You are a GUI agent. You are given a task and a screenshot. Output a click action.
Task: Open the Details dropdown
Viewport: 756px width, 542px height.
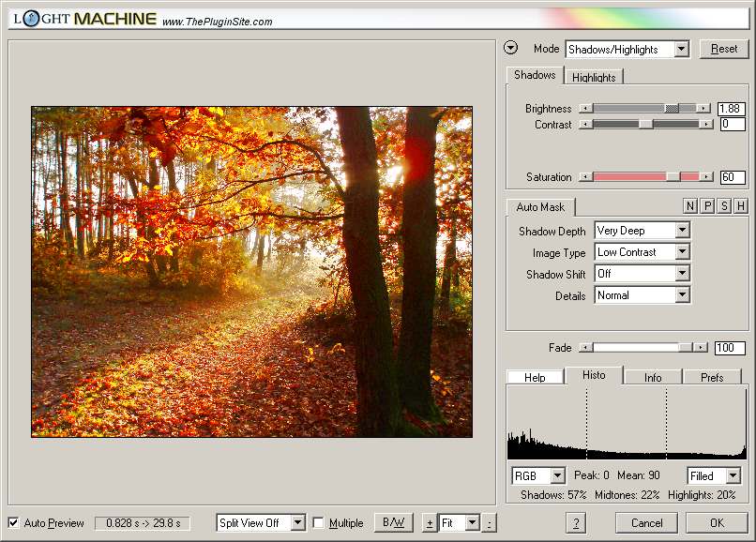[x=643, y=295]
